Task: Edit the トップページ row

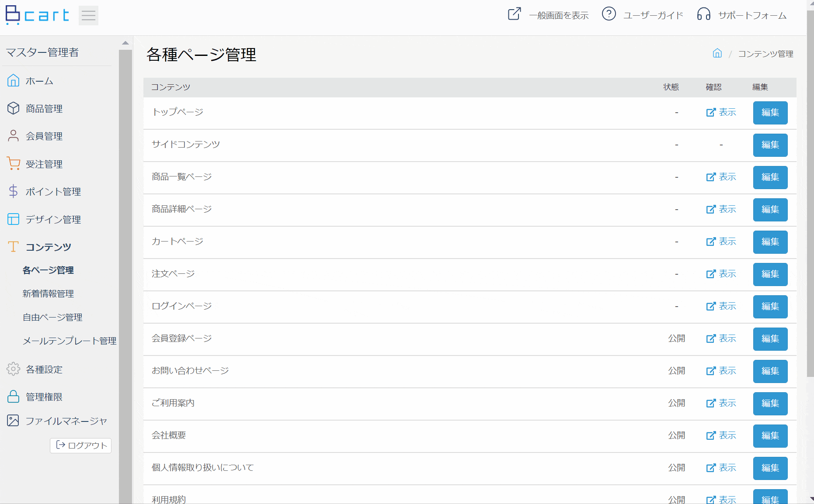Action: pos(770,113)
